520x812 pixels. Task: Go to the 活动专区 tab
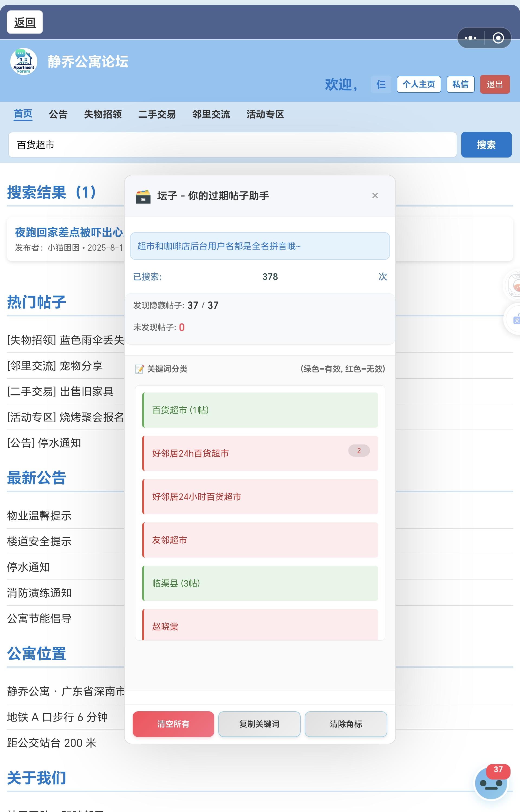(x=265, y=114)
